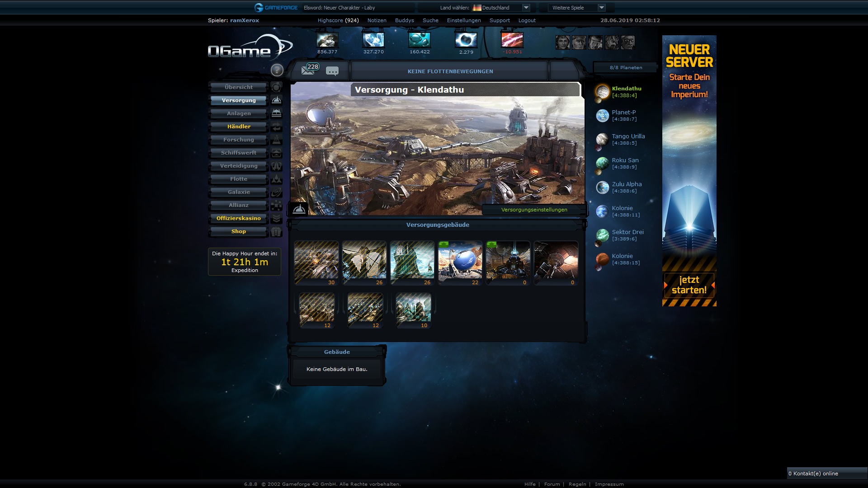Click the fifth officer portrait
Image resolution: width=868 pixels, height=488 pixels.
[628, 42]
